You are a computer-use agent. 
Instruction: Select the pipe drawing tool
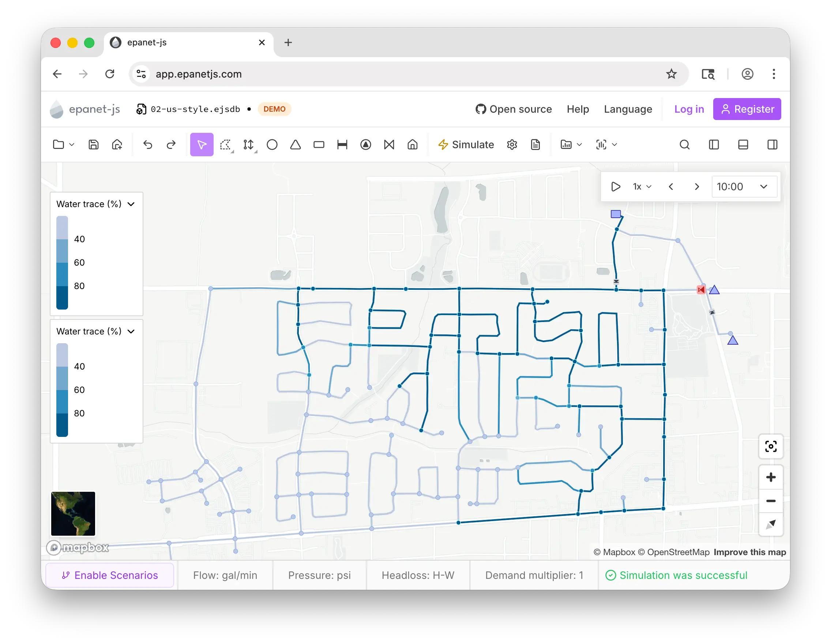342,145
